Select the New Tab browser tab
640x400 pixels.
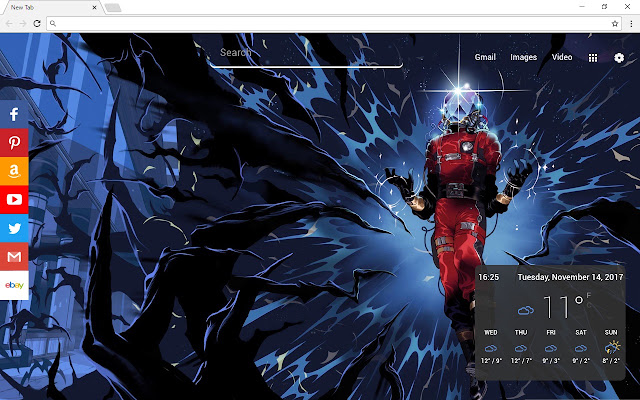(x=51, y=7)
